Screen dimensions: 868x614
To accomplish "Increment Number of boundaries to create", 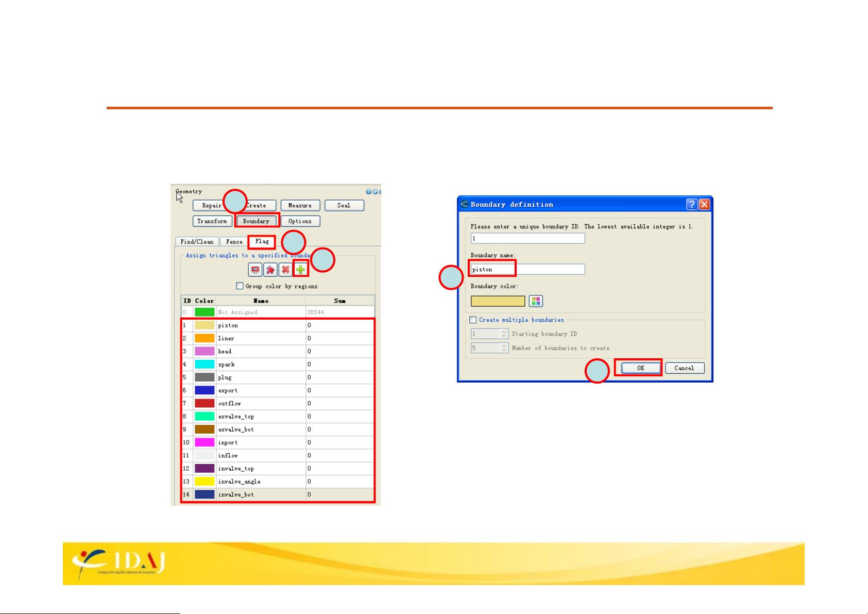I will (504, 345).
